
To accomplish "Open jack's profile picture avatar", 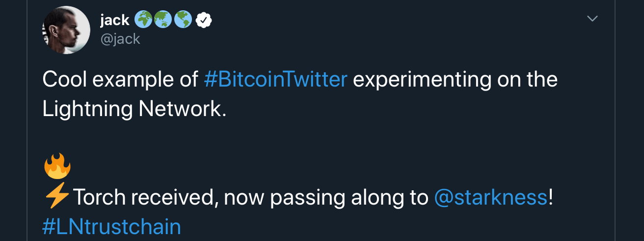I will click(67, 30).
